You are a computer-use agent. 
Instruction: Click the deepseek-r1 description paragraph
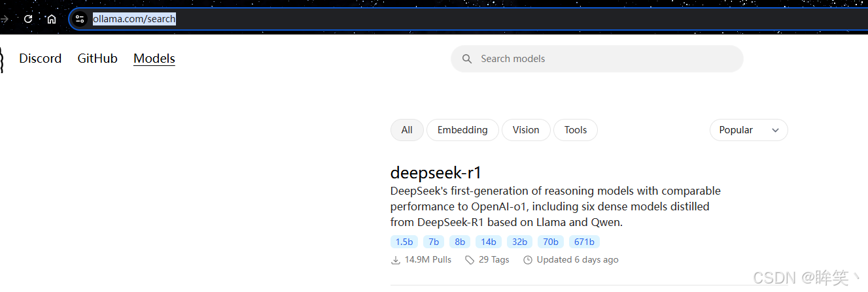point(555,206)
